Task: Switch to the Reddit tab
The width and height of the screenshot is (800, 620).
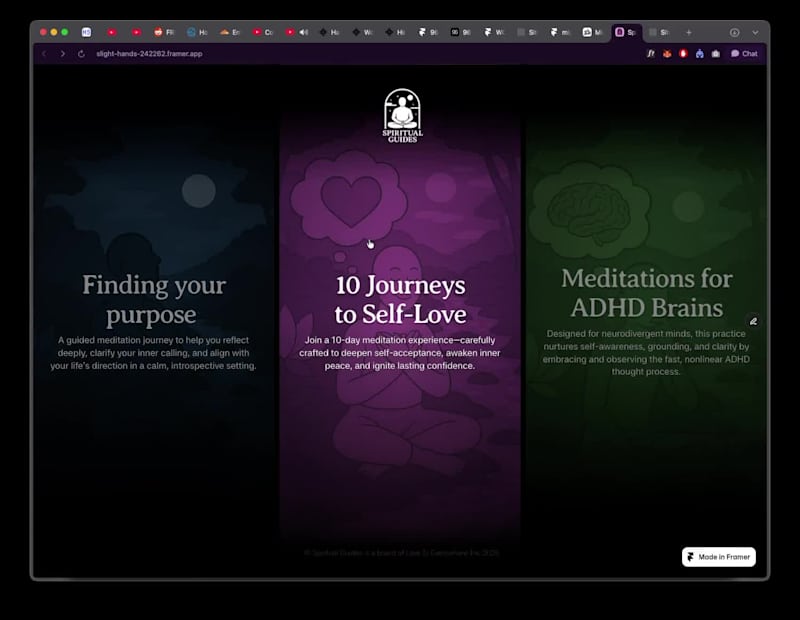Action: coord(164,32)
